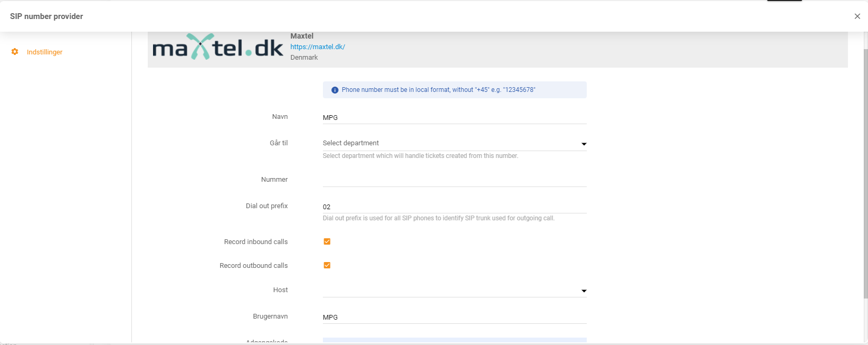
Task: Expand the Går til dropdown arrow
Action: [584, 144]
